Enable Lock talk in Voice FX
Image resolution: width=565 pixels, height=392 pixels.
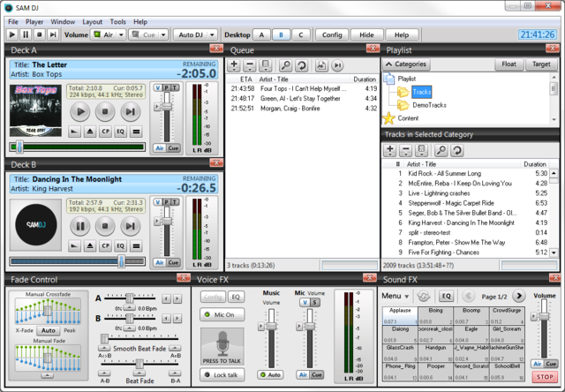222,374
